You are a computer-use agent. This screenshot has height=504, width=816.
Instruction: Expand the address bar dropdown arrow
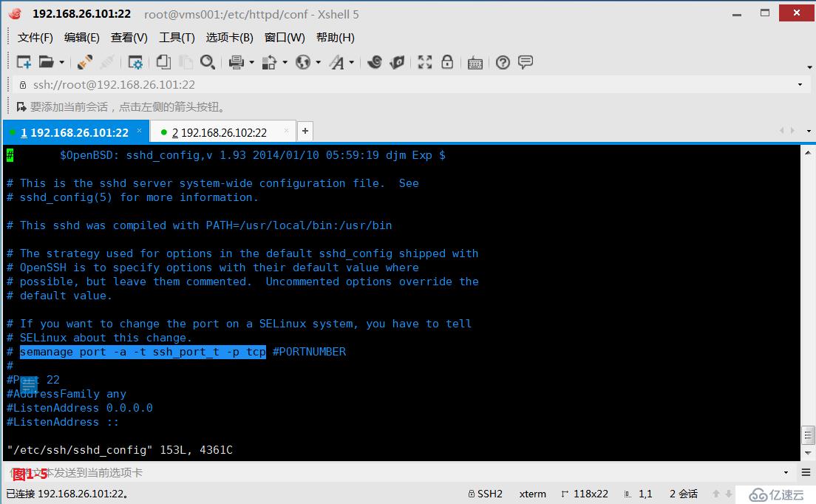[800, 85]
